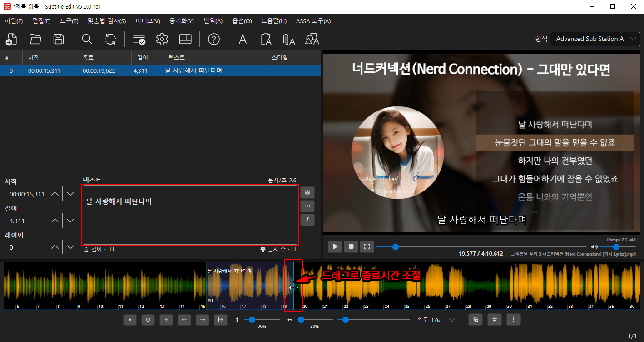Click auto-translate icon beside text box

tap(307, 192)
